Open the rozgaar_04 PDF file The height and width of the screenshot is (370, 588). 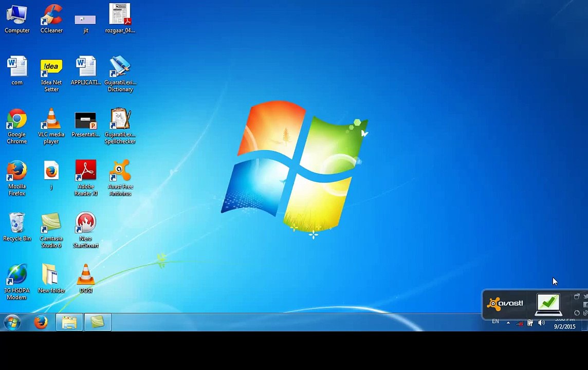tap(120, 18)
